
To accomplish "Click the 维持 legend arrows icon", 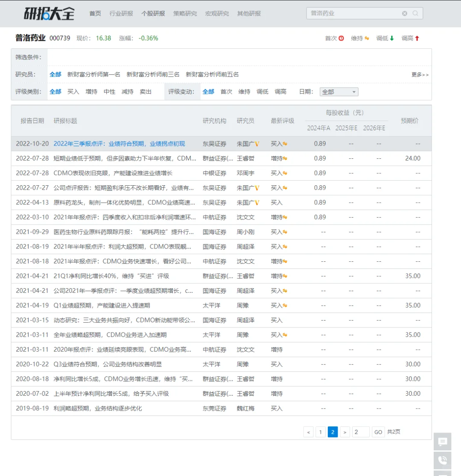I will [x=367, y=38].
